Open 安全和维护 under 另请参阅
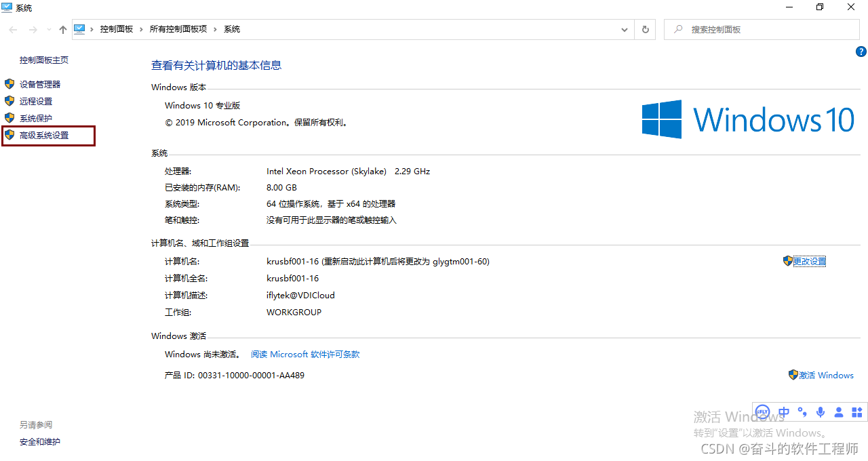The height and width of the screenshot is (461, 868). [40, 441]
